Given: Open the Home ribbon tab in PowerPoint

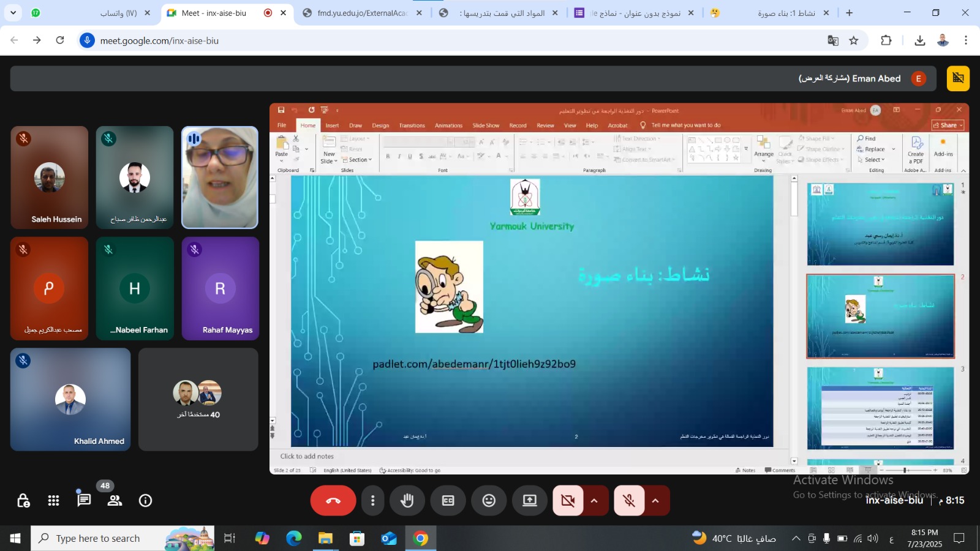Looking at the screenshot, I should click(x=308, y=126).
